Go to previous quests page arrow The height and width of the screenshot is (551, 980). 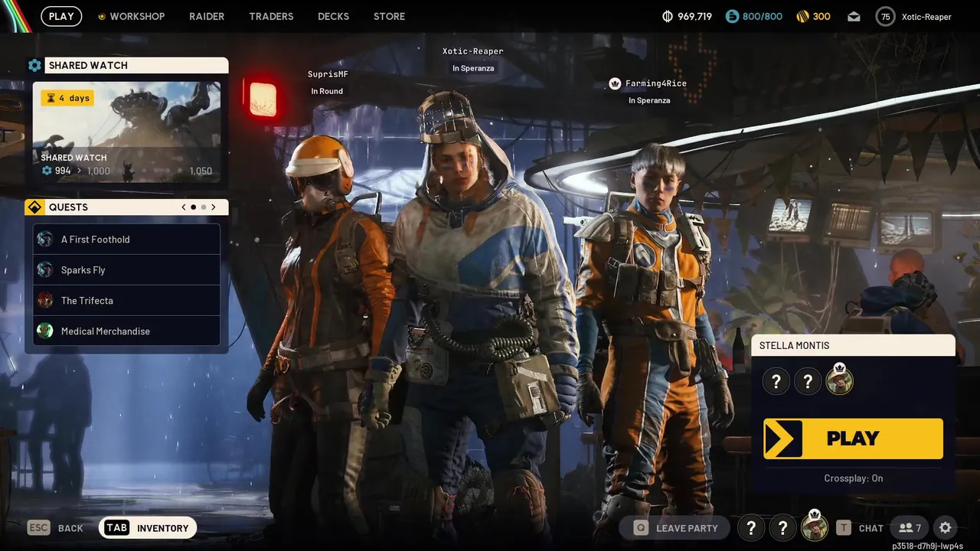[184, 207]
